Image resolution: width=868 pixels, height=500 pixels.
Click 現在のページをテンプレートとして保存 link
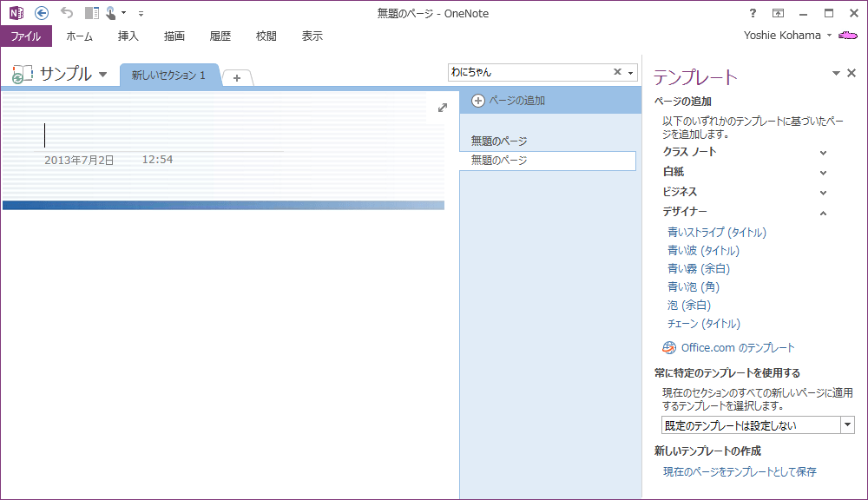740,471
